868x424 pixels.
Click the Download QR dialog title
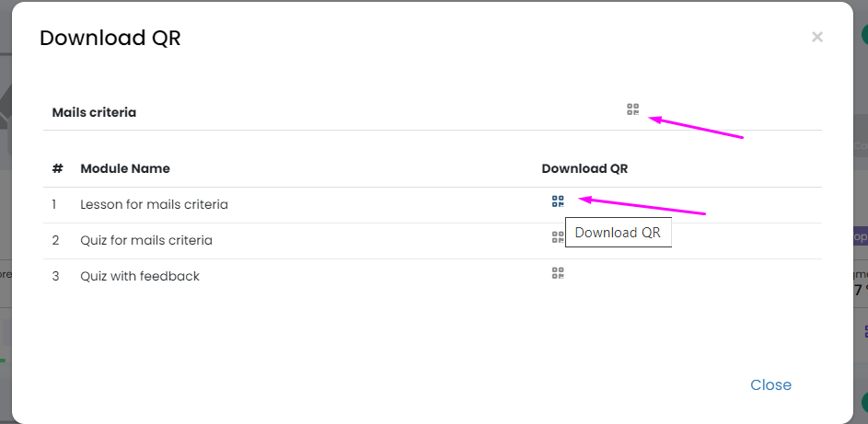110,38
